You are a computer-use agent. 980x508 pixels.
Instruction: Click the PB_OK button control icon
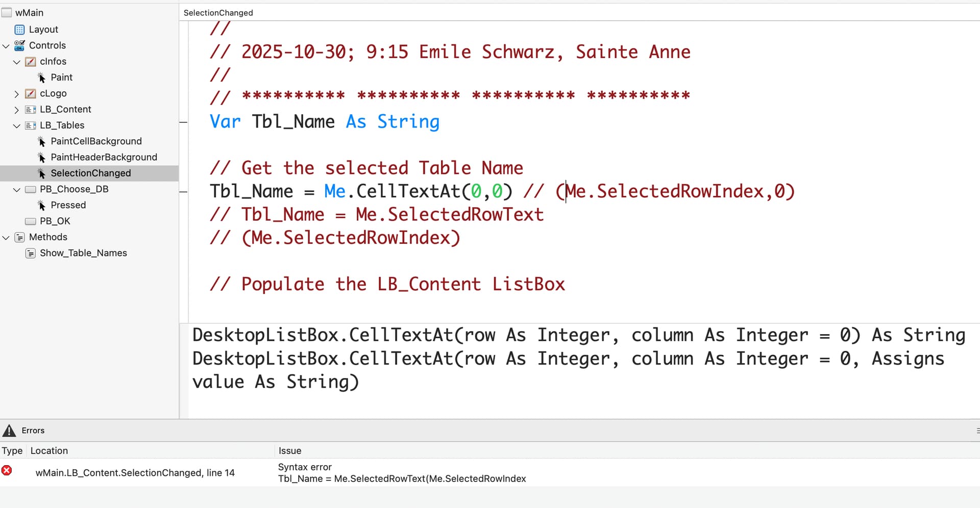(31, 221)
